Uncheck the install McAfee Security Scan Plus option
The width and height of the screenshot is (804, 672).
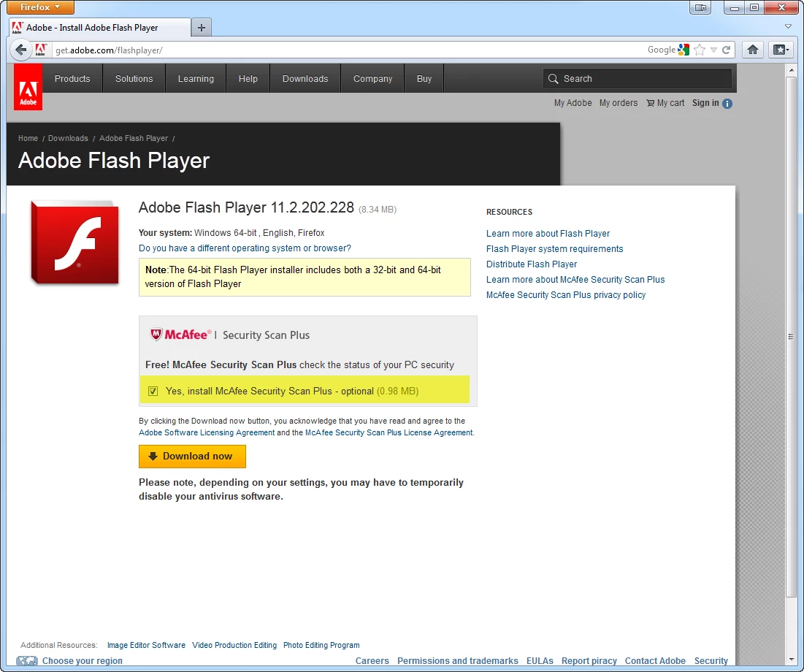coord(153,391)
